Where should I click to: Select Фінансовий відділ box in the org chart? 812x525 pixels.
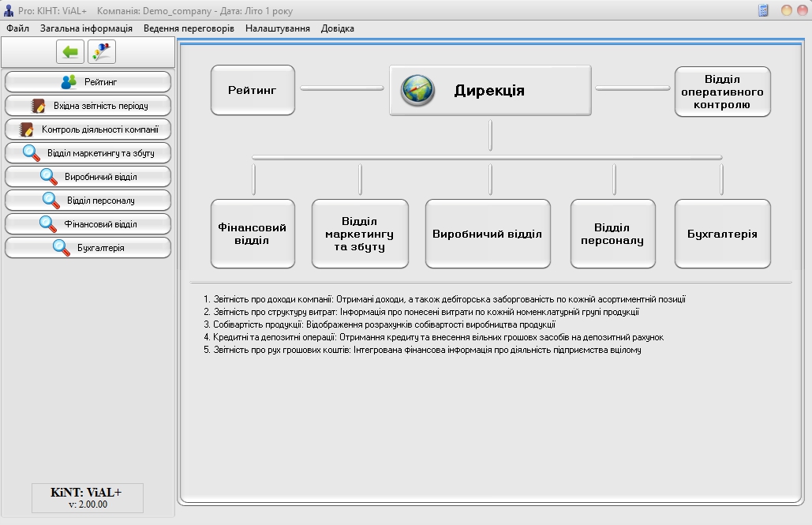point(253,234)
